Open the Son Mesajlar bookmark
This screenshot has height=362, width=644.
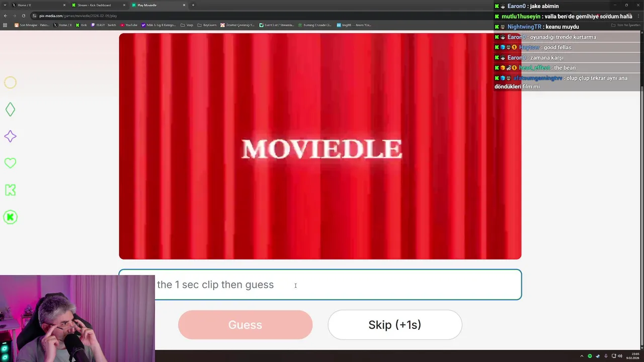32,25
